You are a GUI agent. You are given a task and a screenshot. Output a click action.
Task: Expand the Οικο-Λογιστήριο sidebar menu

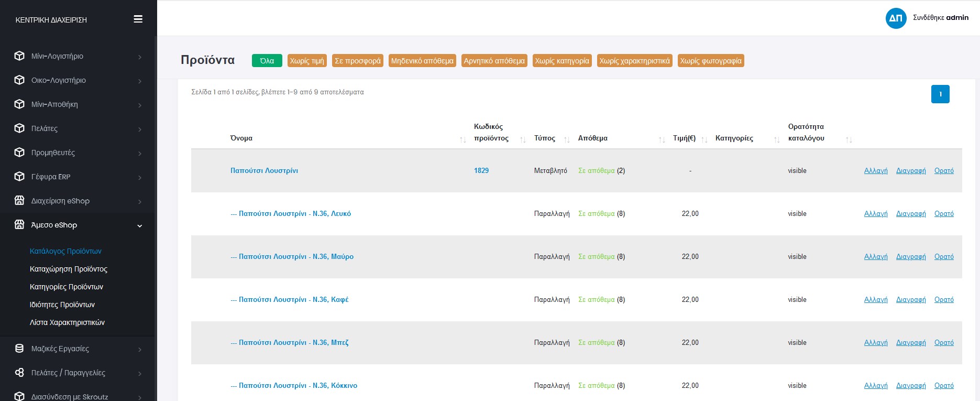[79, 80]
